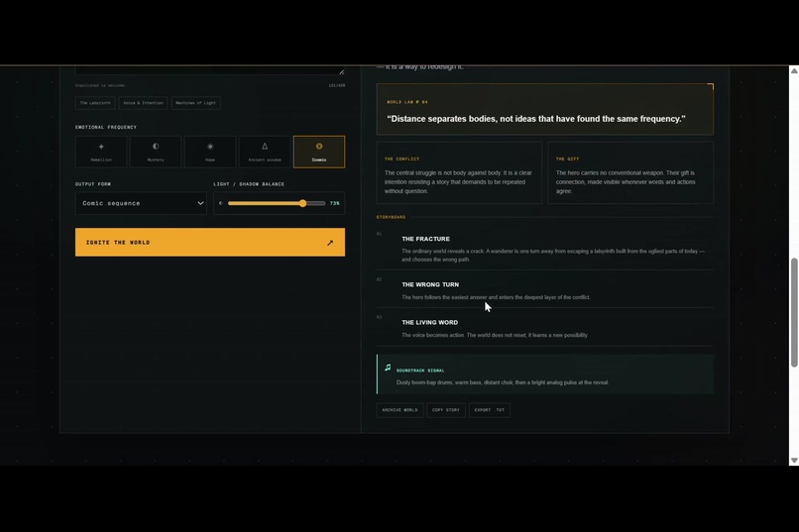Select the Cosmic emotional frequency card

coord(319,152)
